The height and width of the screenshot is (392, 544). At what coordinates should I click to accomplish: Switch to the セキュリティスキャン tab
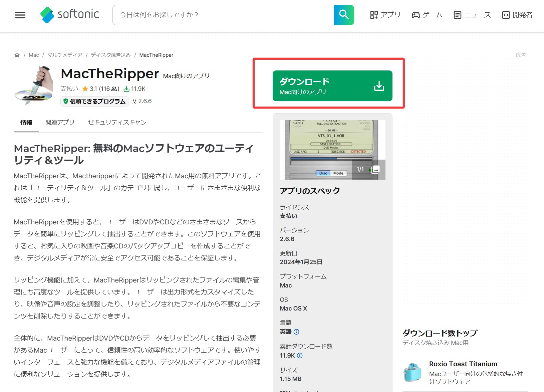[117, 123]
